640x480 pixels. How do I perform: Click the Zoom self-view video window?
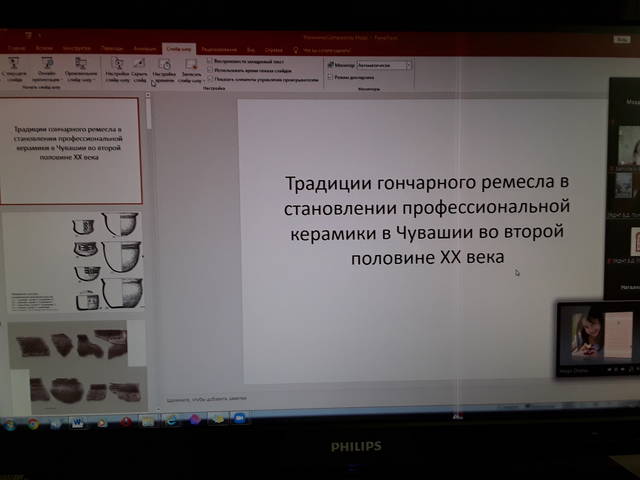598,338
